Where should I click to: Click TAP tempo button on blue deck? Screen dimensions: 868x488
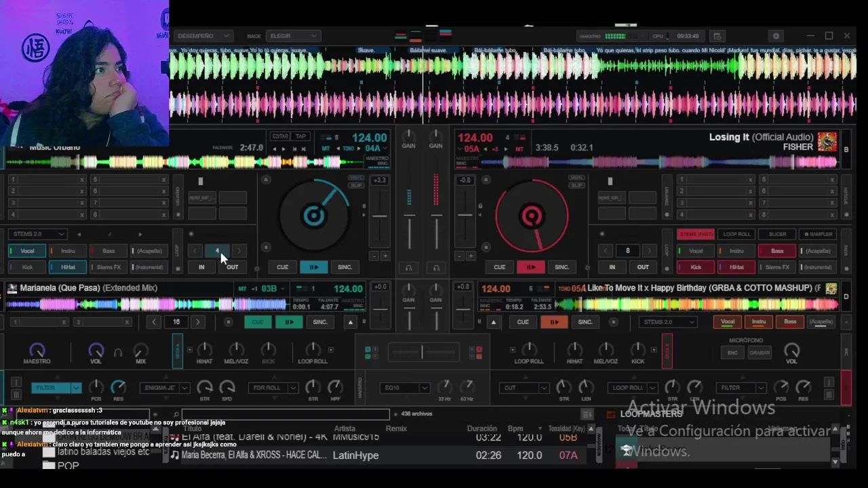[x=300, y=136]
